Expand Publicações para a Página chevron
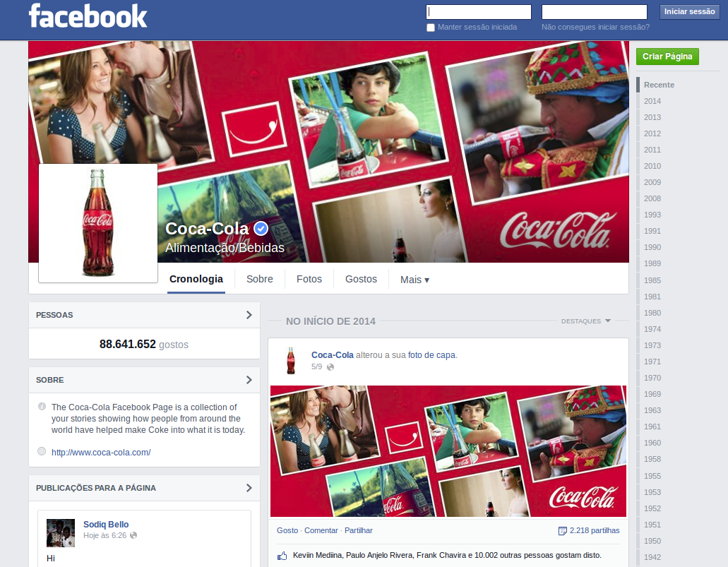This screenshot has width=728, height=567. (249, 488)
